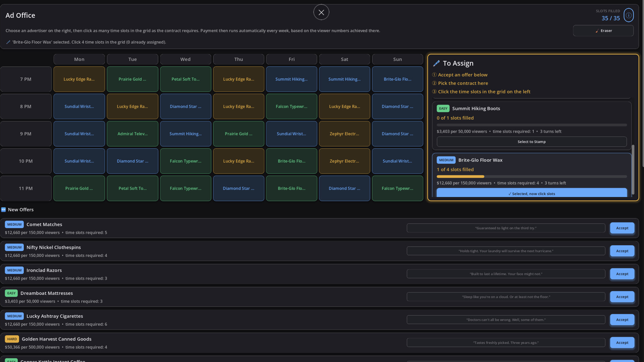644x362 pixels.
Task: Close the Ad Office dialog with X
Action: 321,12
